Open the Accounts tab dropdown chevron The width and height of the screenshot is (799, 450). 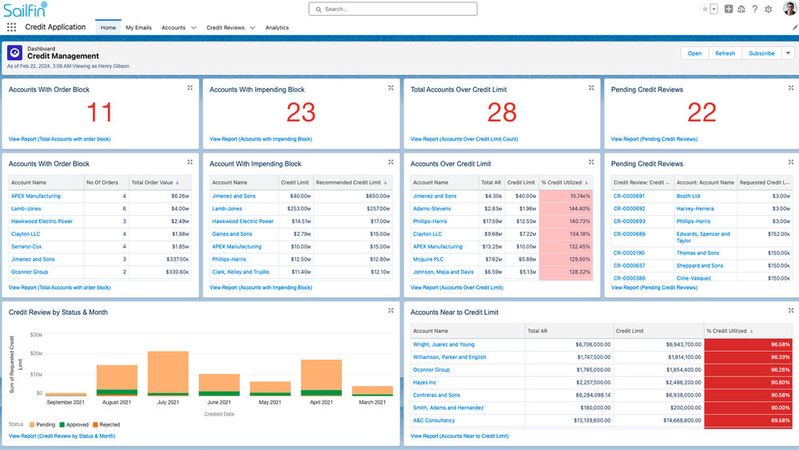pos(193,28)
